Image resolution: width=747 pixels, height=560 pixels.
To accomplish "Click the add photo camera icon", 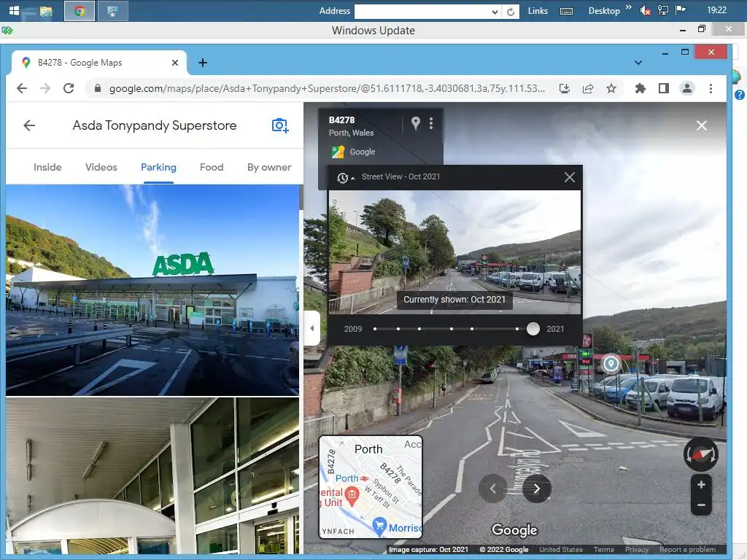I will (280, 125).
